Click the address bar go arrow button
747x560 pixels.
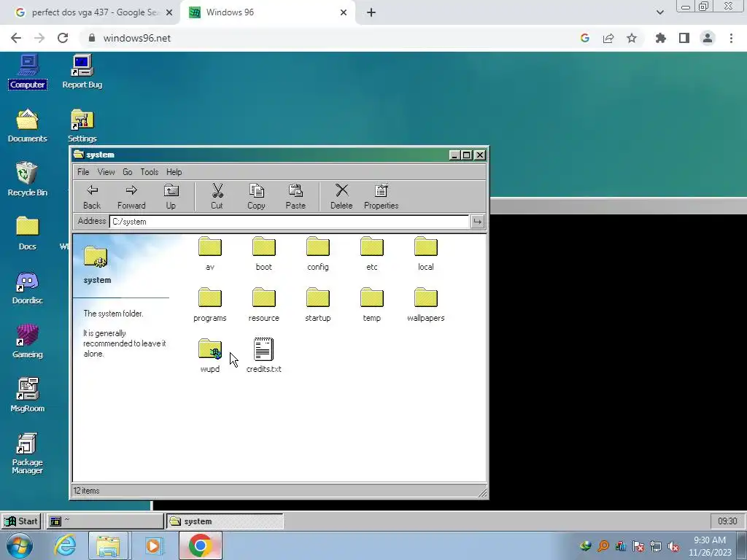[x=477, y=222]
